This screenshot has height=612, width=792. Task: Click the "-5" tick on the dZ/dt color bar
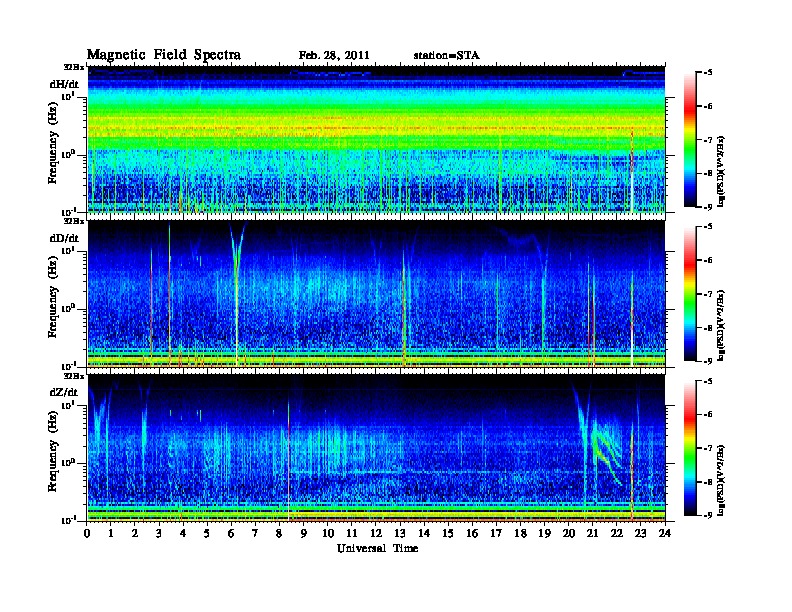click(707, 381)
